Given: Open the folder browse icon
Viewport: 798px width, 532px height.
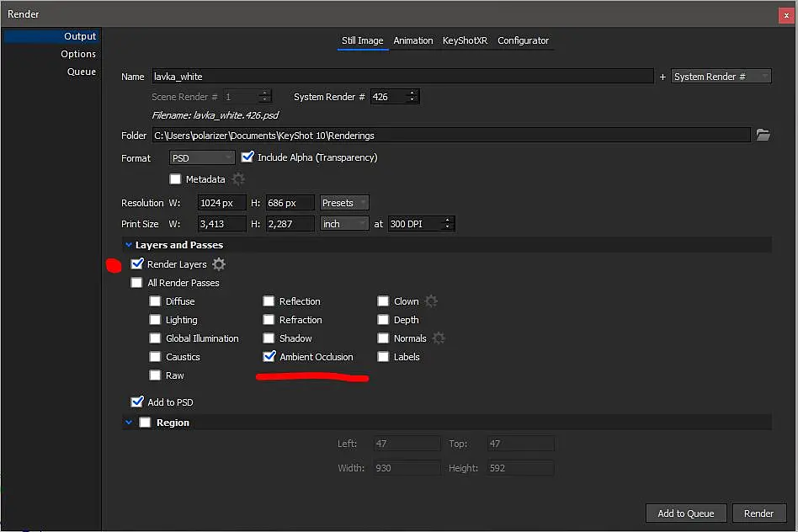Looking at the screenshot, I should pyautogui.click(x=763, y=135).
